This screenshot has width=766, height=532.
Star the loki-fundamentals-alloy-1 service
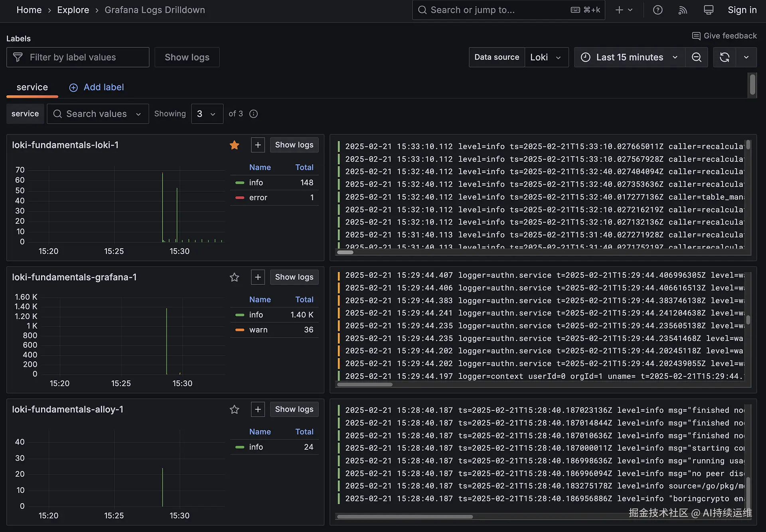click(x=234, y=410)
